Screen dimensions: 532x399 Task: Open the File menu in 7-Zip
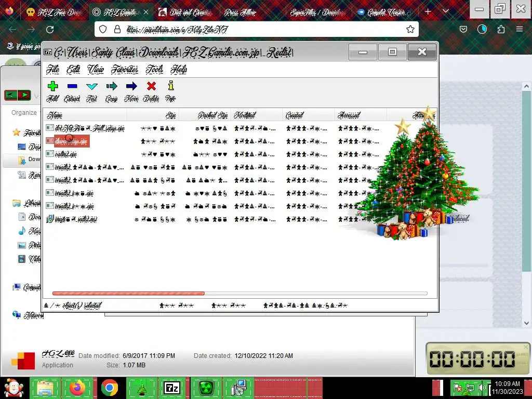[52, 69]
